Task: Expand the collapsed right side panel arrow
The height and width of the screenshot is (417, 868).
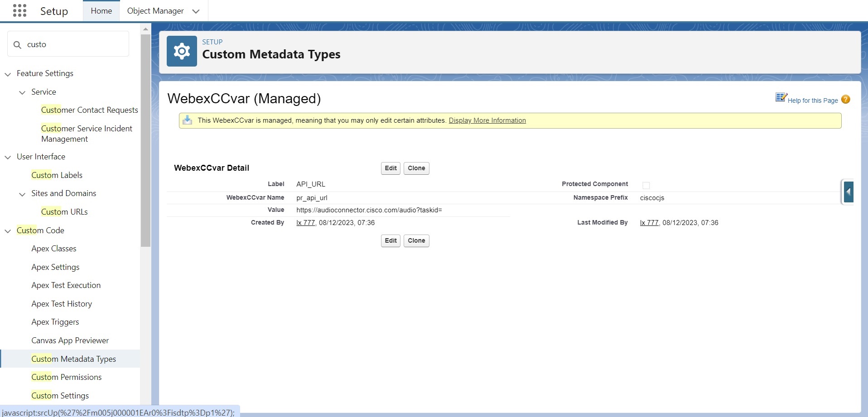Action: point(849,192)
